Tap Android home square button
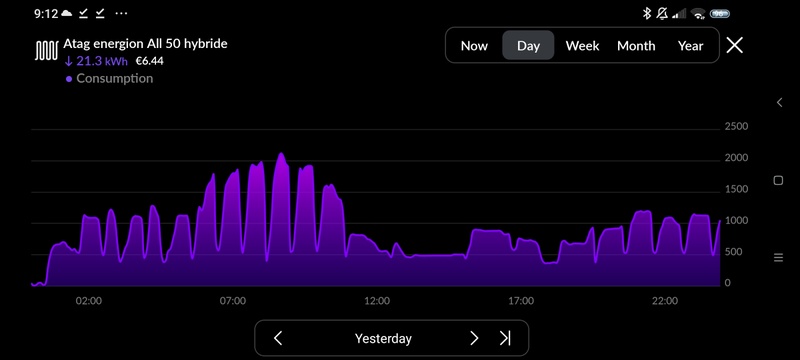The height and width of the screenshot is (360, 800). pyautogui.click(x=778, y=180)
